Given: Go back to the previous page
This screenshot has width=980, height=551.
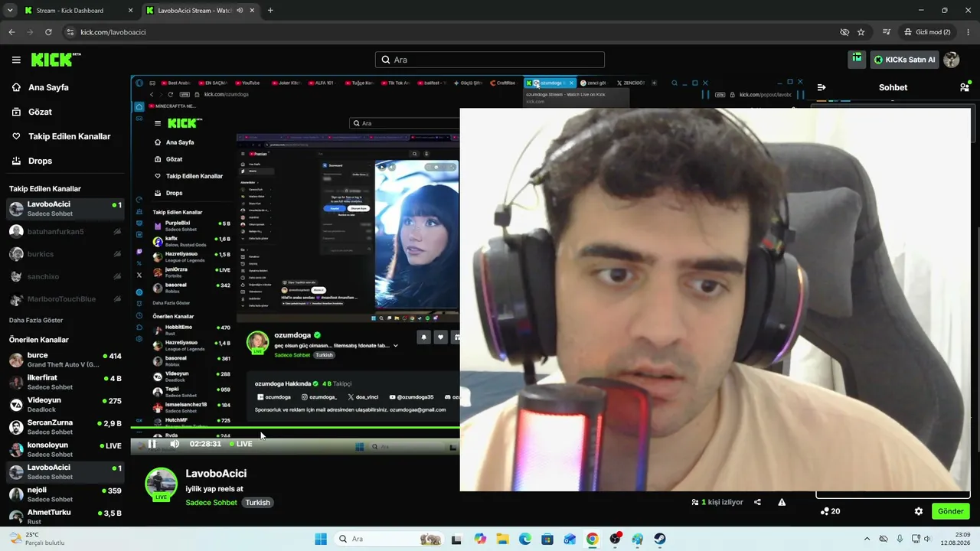Looking at the screenshot, I should [x=11, y=32].
